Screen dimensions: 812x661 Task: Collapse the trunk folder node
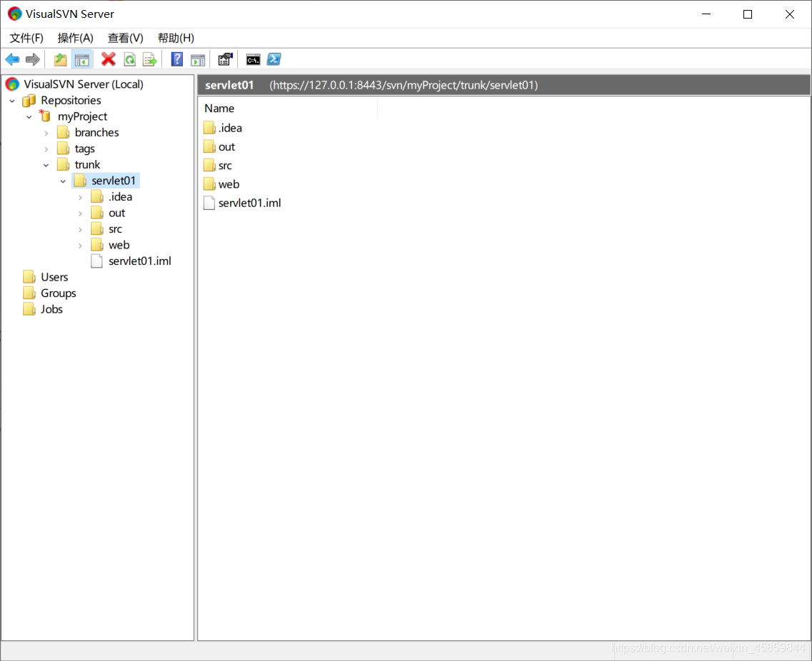[x=46, y=165]
